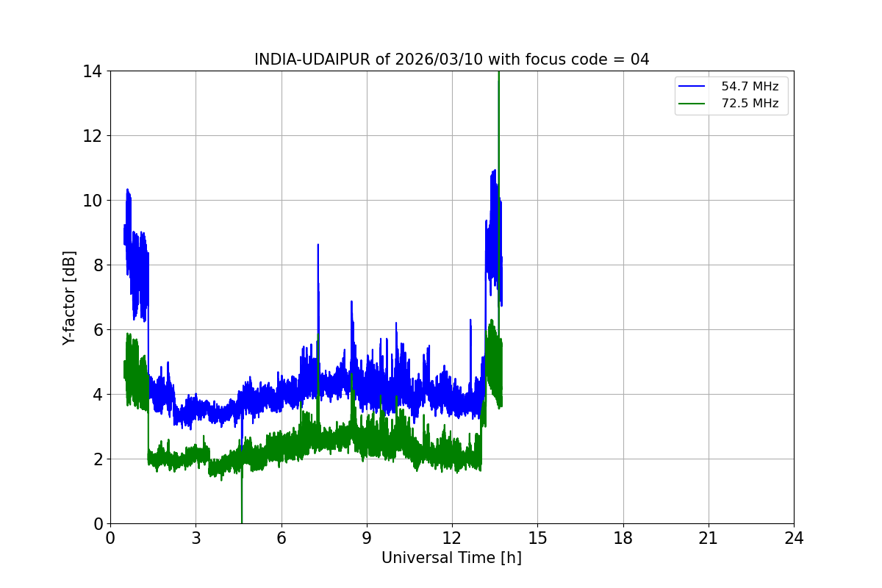
Task: Click y-axis tick label 10
Action: [93, 201]
